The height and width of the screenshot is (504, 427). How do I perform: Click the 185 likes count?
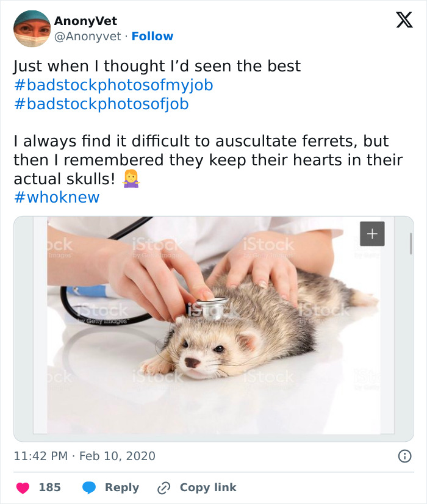(50, 488)
